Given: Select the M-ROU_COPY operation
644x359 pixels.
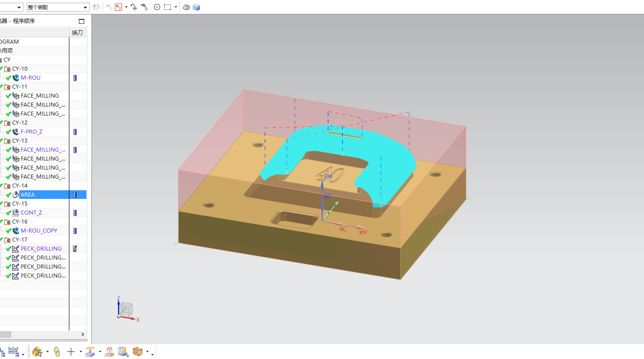Looking at the screenshot, I should click(x=39, y=231).
